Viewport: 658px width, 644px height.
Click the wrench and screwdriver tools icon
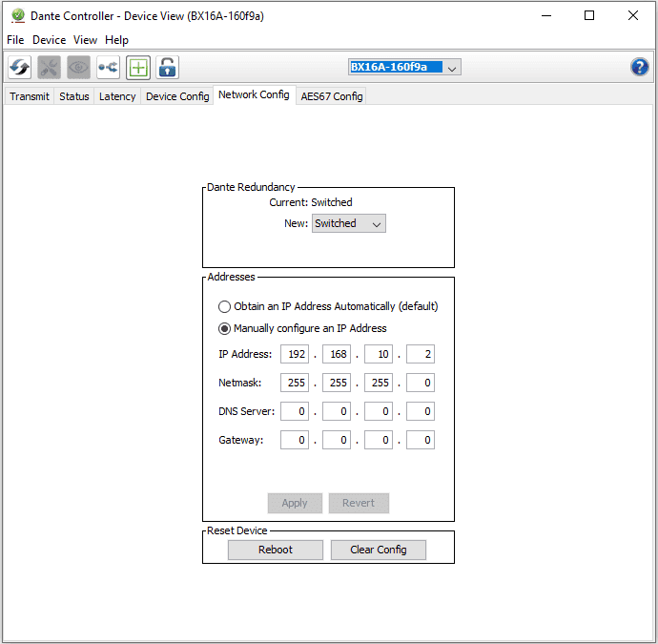[49, 67]
